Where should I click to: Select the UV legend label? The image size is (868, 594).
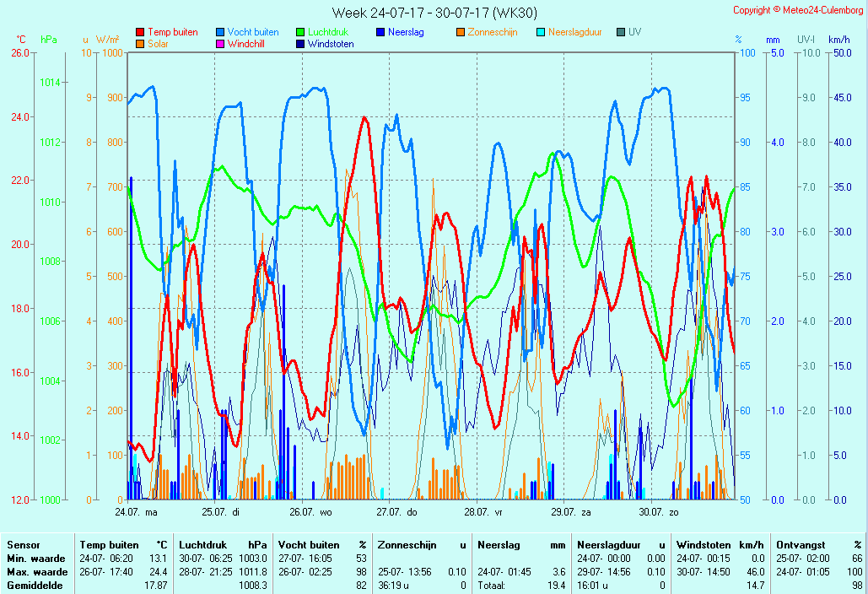tap(634, 32)
